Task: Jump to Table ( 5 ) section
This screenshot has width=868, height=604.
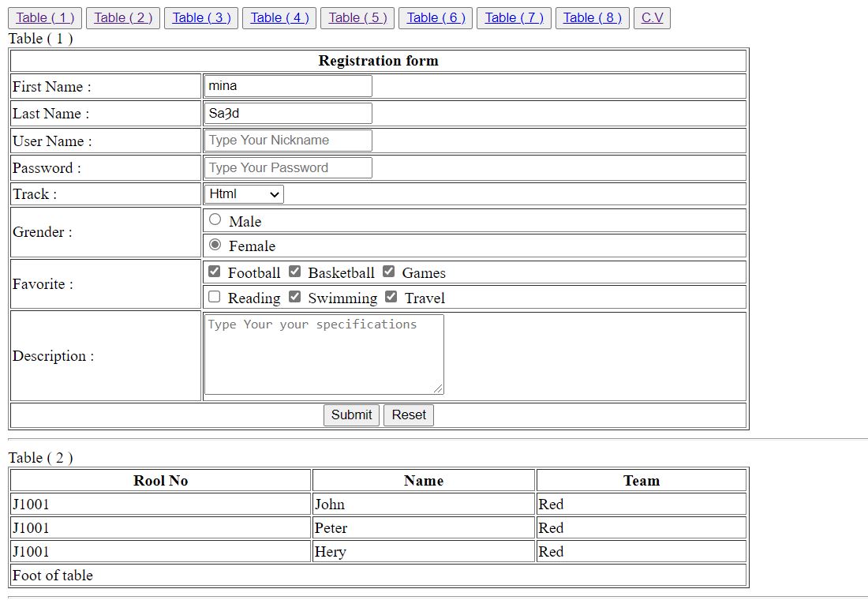Action: tap(357, 18)
